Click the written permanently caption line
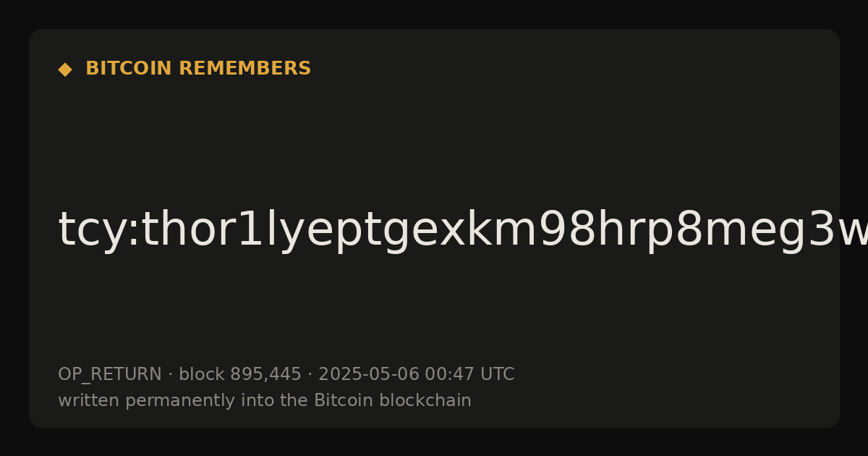The width and height of the screenshot is (868, 456). (265, 400)
